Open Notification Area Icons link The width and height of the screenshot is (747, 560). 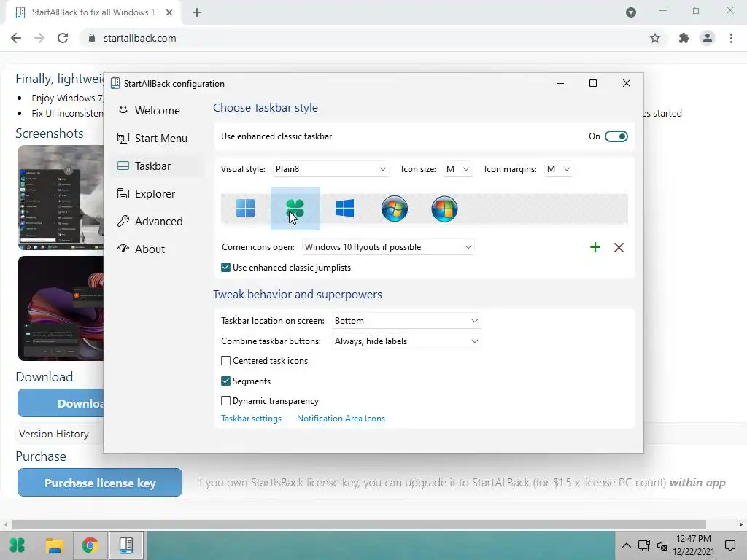coord(341,419)
